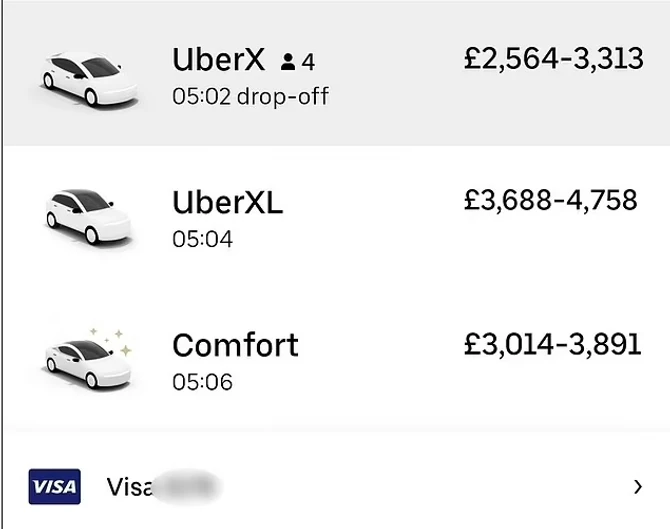Open payment options via right chevron
This screenshot has height=529, width=670.
pos(638,487)
